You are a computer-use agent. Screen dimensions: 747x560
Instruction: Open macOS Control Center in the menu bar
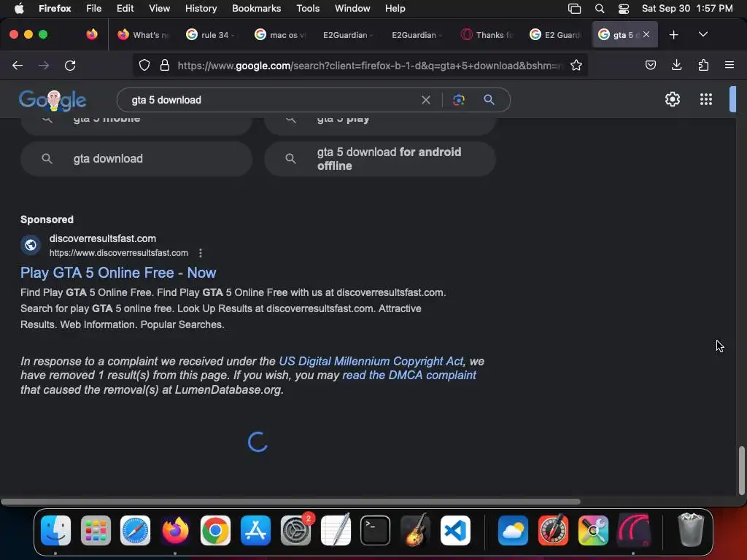tap(624, 9)
